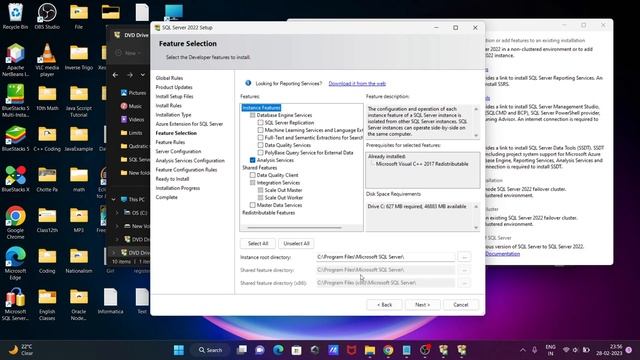Expand the New Vol drive node

tap(118, 226)
